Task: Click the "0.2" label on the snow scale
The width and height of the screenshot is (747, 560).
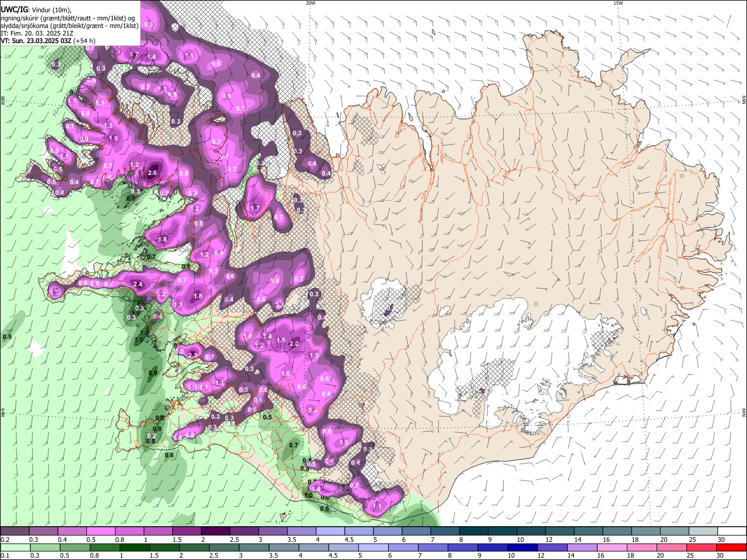Action: click(5, 540)
